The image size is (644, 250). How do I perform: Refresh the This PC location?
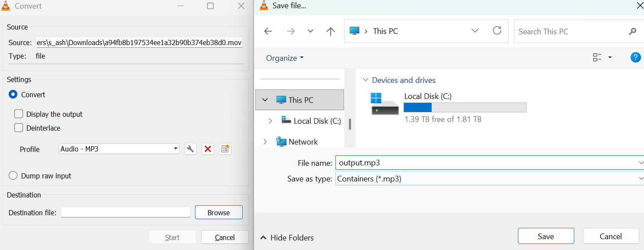click(497, 31)
